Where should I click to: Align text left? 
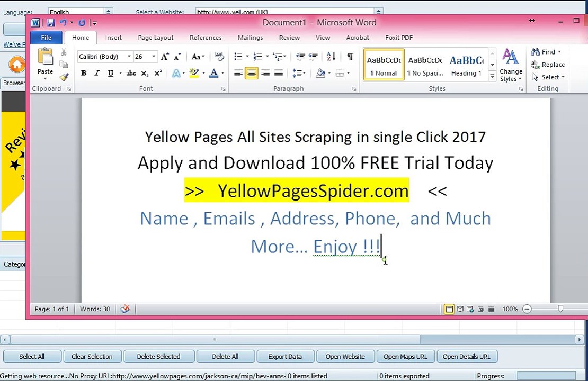pyautogui.click(x=238, y=73)
